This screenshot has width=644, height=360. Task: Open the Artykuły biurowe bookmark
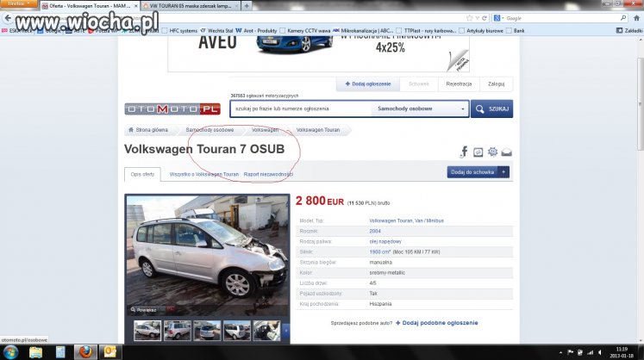[481, 31]
